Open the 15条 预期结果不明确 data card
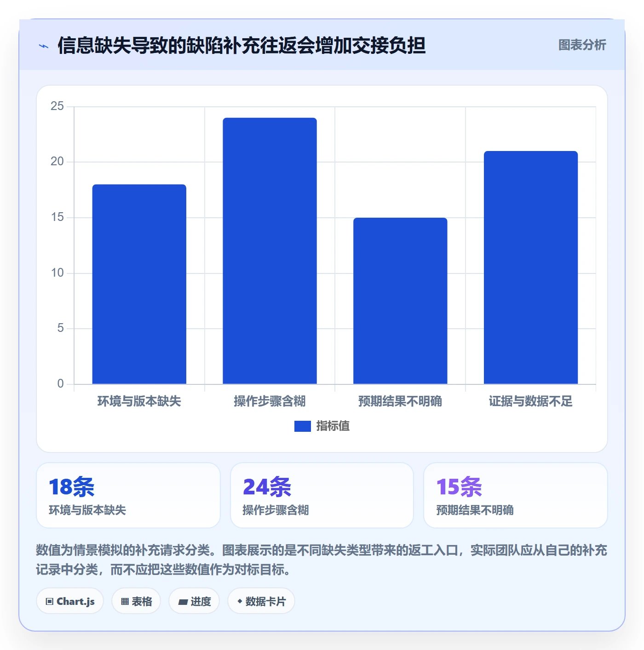 click(516, 495)
